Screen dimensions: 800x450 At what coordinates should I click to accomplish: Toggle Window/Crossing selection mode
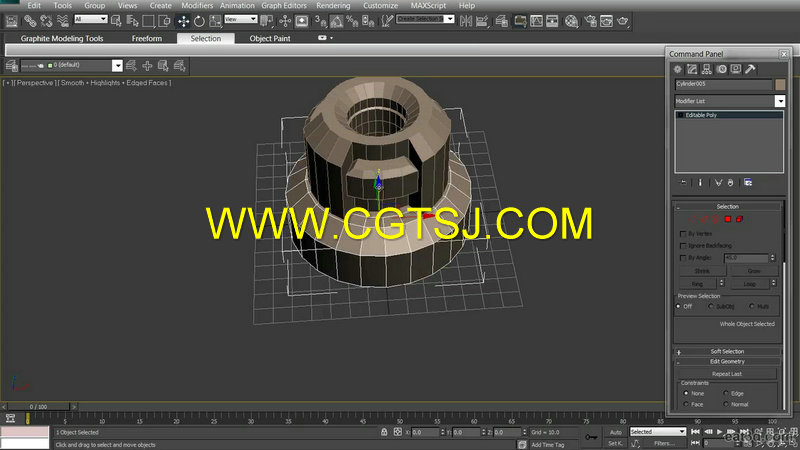[164, 21]
